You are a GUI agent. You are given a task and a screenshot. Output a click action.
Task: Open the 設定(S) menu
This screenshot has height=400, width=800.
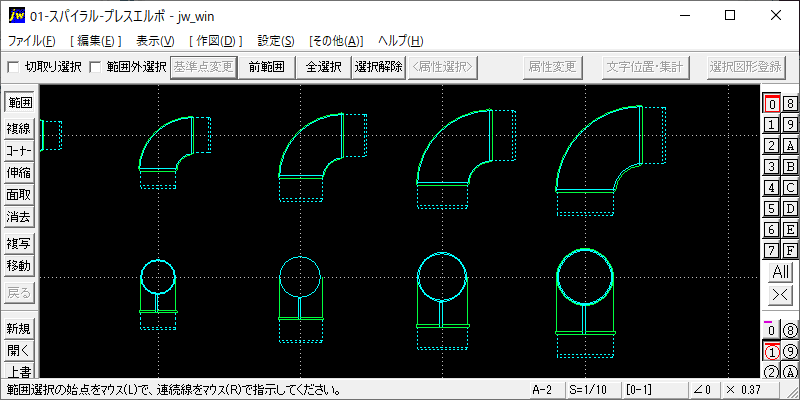(276, 41)
